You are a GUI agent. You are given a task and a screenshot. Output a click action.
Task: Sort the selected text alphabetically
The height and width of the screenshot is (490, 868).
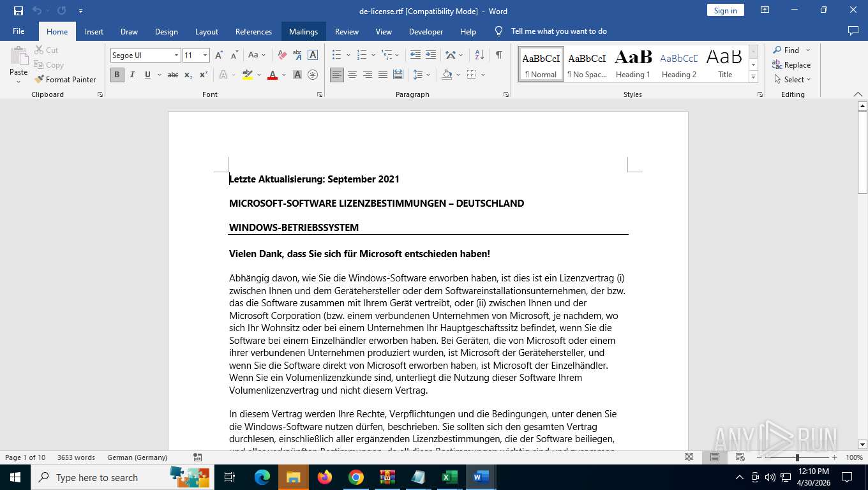(x=480, y=56)
